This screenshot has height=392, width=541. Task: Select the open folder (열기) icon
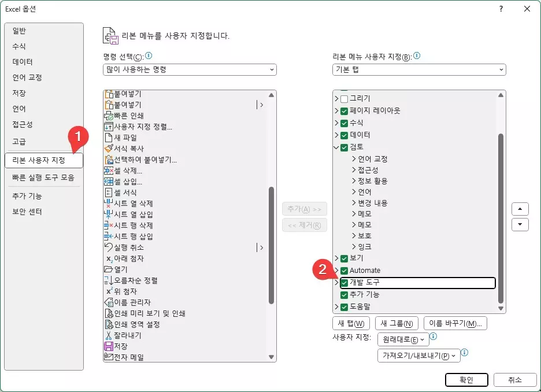point(108,269)
